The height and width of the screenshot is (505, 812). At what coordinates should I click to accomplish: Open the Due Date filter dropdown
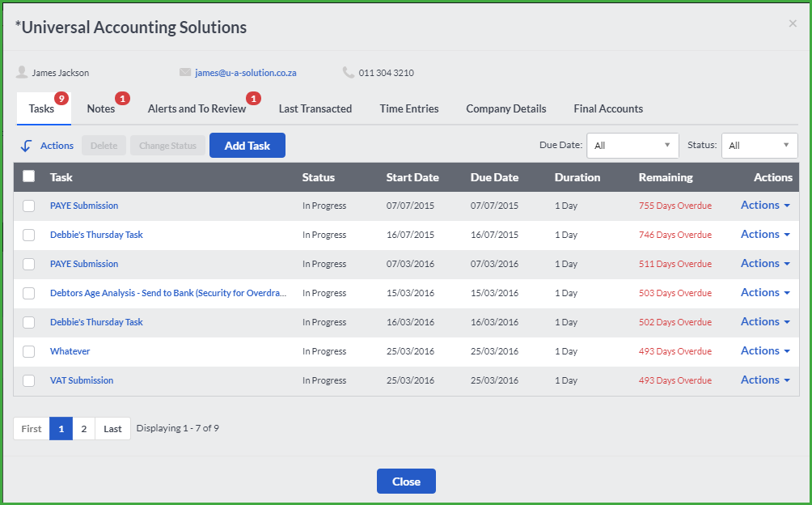pos(632,146)
